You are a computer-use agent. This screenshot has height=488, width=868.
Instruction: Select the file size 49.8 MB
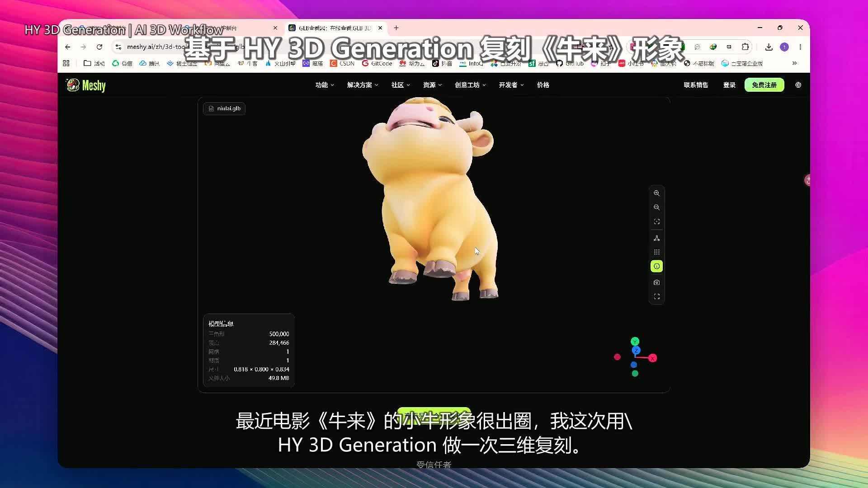click(x=278, y=378)
